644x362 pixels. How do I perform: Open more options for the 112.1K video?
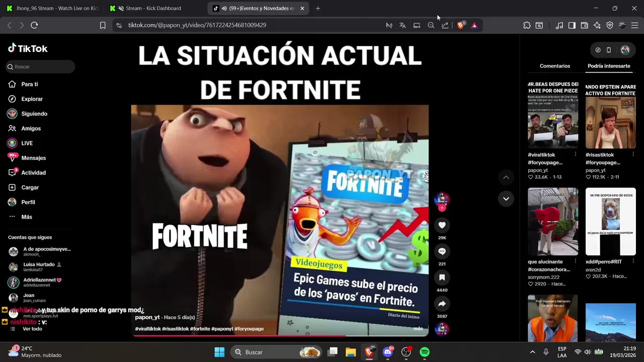click(633, 155)
